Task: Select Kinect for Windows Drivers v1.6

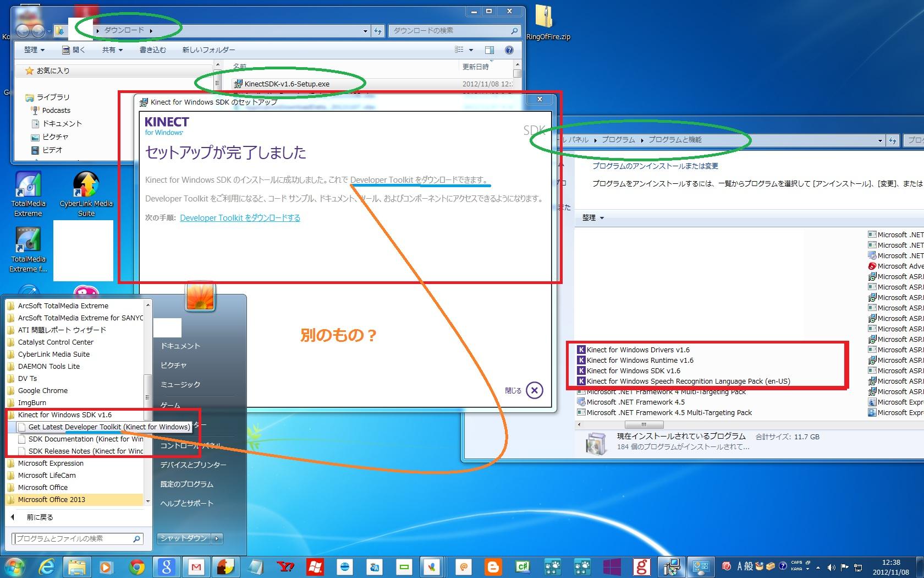Action: 632,350
